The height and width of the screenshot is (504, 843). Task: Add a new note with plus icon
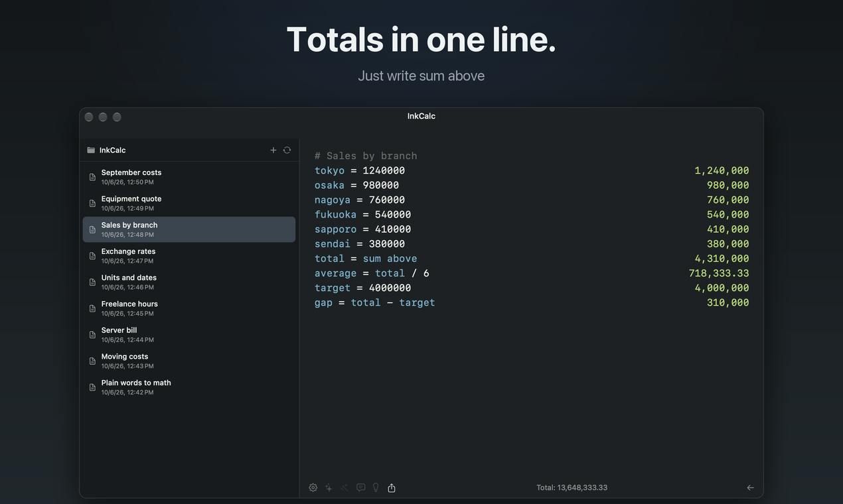tap(273, 150)
